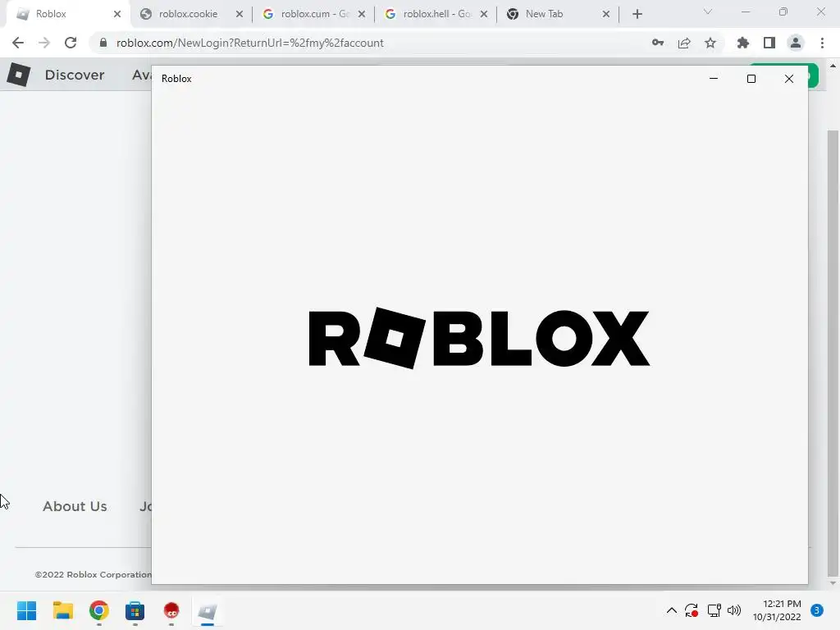The width and height of the screenshot is (840, 630).
Task: Close the roblox.hell tab
Action: [484, 15]
